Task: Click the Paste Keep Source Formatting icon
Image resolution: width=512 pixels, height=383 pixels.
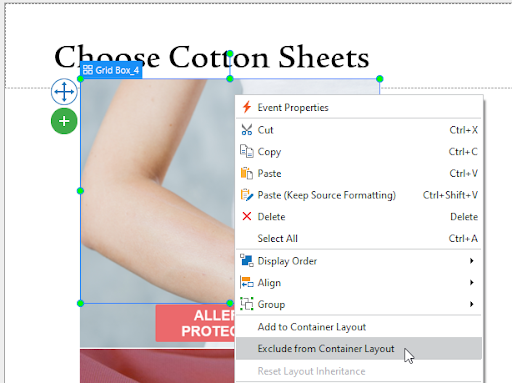Action: [247, 195]
